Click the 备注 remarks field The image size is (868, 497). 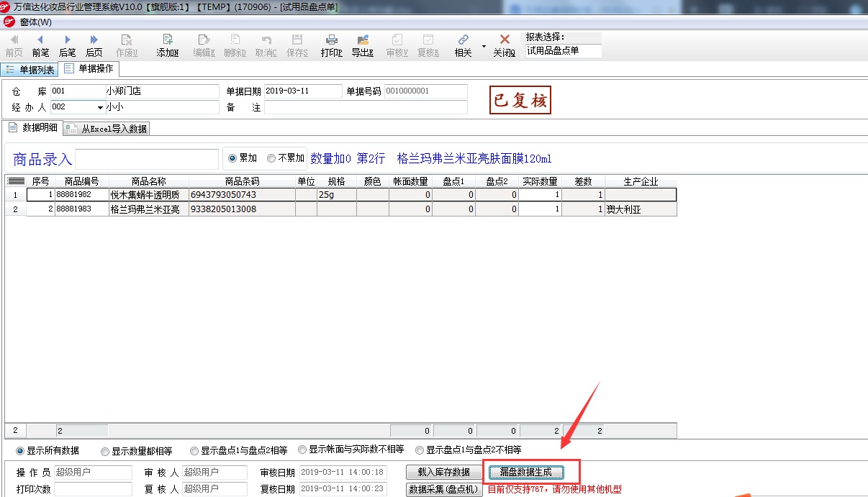(x=366, y=107)
